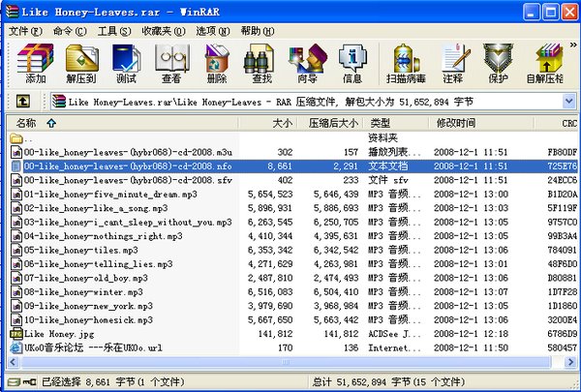Select 09-like_honey-new_york.mp3 file name
The height and width of the screenshot is (392, 581).
(x=88, y=306)
